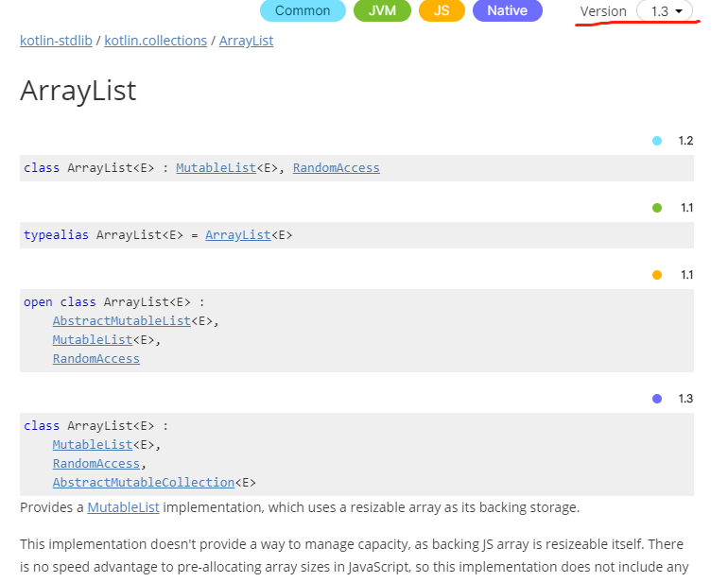Open the AbstractMutableCollection link
728x582 pixels.
point(143,482)
